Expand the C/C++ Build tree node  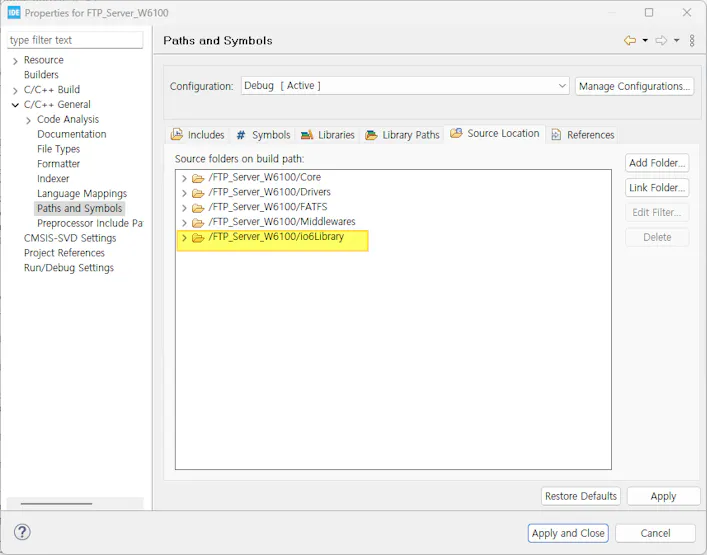point(15,91)
